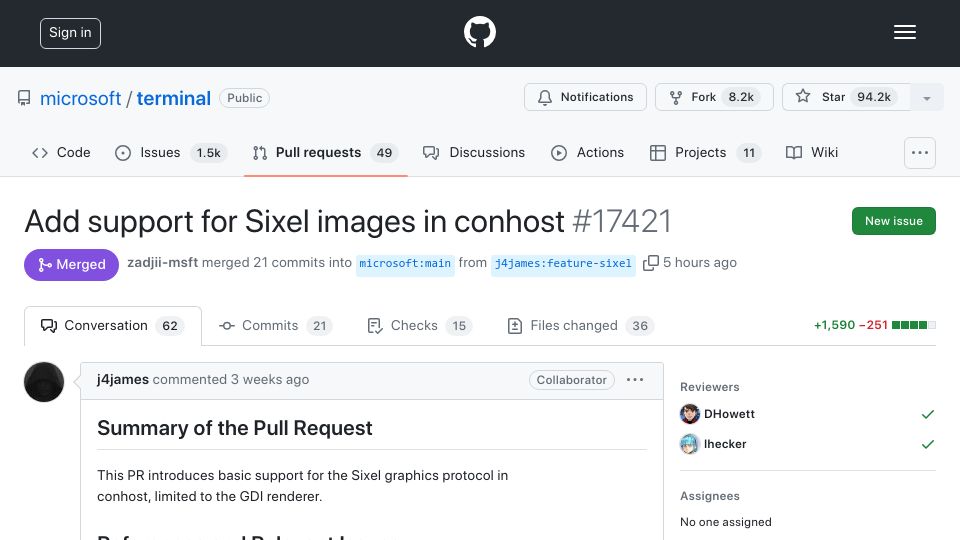Open lhecker reviewer profile
This screenshot has height=540, width=960.
click(x=725, y=444)
